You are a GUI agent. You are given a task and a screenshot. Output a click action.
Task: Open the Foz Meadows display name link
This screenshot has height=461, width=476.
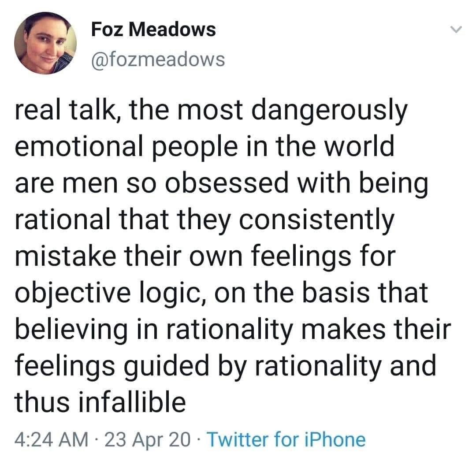tap(153, 30)
